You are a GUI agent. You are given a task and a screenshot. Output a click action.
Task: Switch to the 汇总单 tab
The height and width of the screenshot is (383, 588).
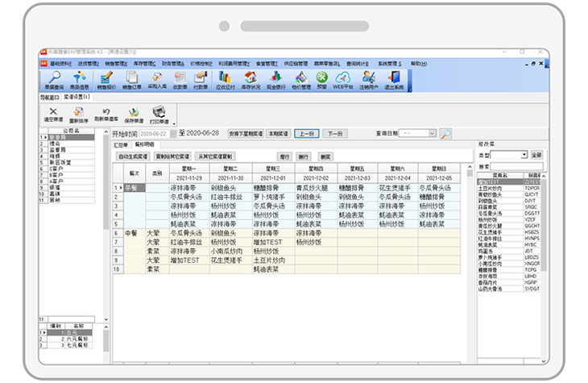click(x=121, y=144)
